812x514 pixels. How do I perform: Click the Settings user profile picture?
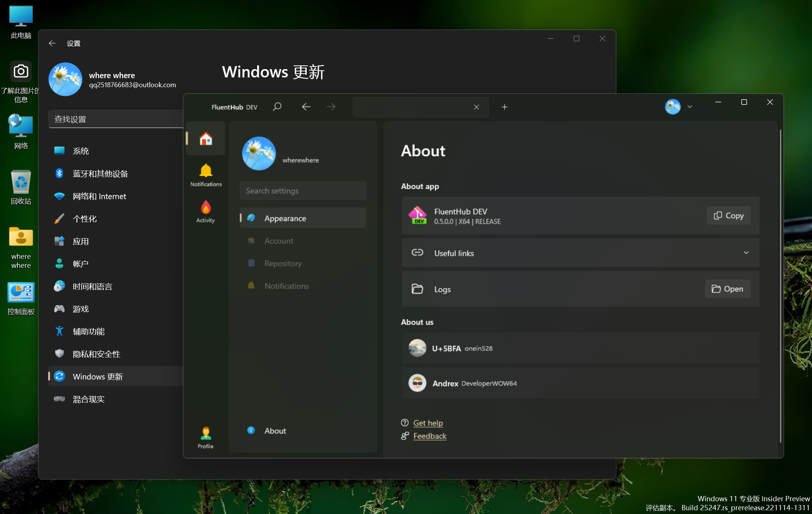coord(65,79)
